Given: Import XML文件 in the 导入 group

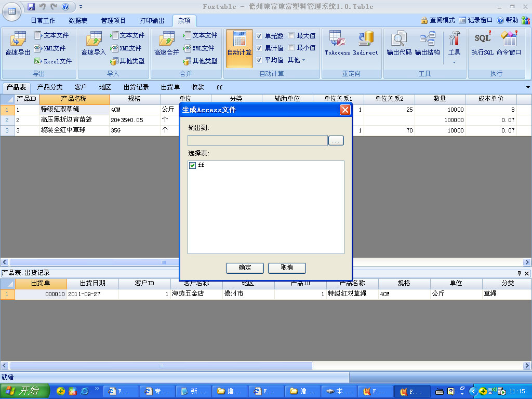Looking at the screenshot, I should 126,48.
